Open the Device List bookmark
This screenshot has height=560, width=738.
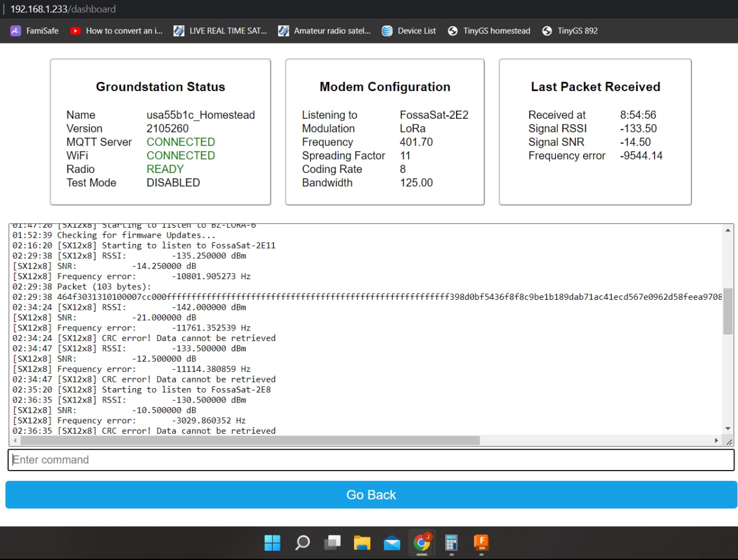(409, 31)
